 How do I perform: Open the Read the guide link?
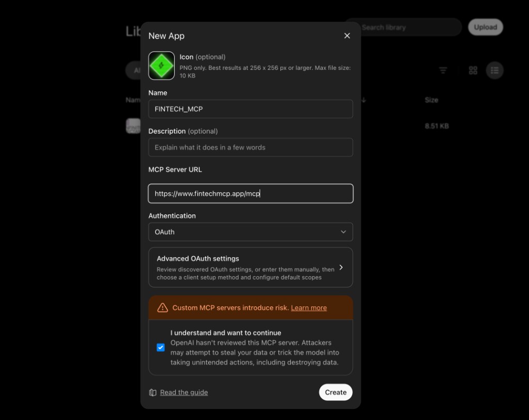click(184, 392)
